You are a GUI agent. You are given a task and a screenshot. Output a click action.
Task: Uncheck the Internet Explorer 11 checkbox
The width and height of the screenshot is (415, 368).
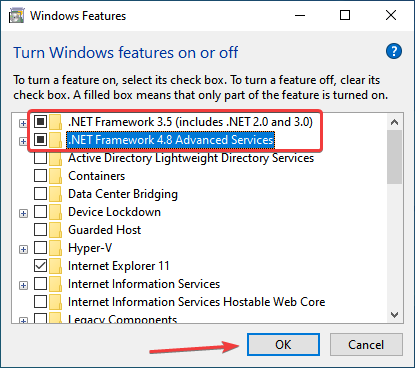coord(40,266)
